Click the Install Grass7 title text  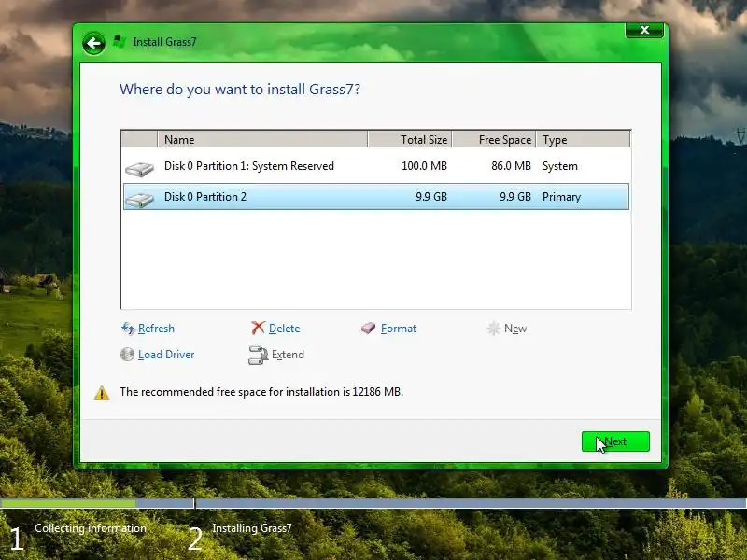pos(164,42)
